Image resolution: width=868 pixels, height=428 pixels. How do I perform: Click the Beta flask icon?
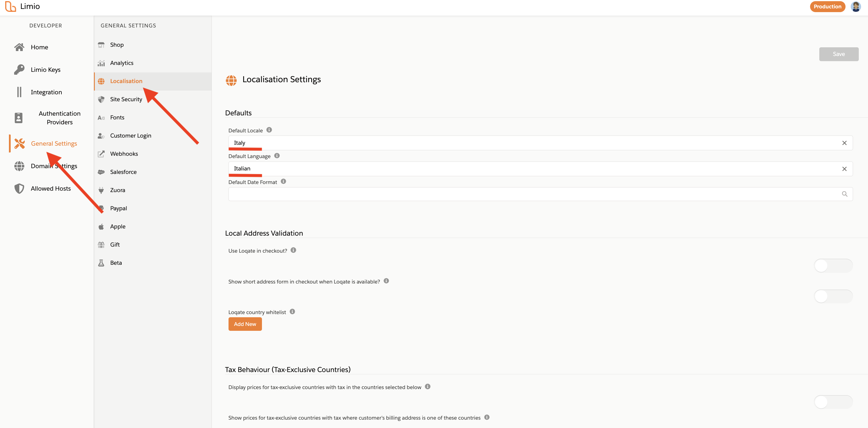pos(101,263)
